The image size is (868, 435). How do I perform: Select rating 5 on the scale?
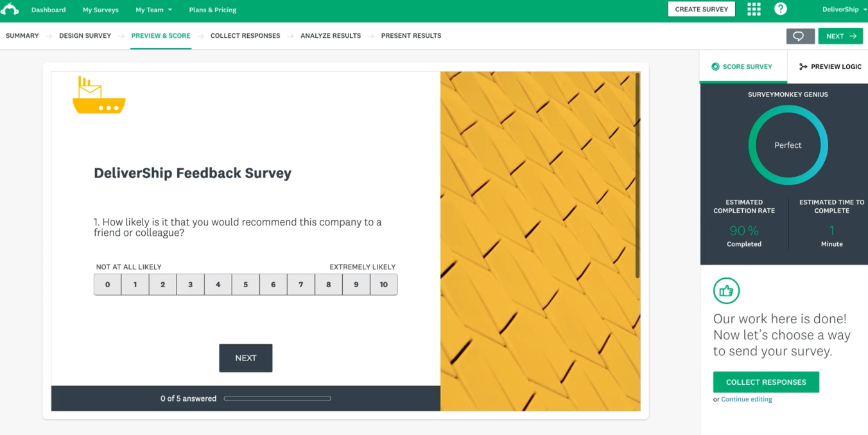[x=246, y=285]
